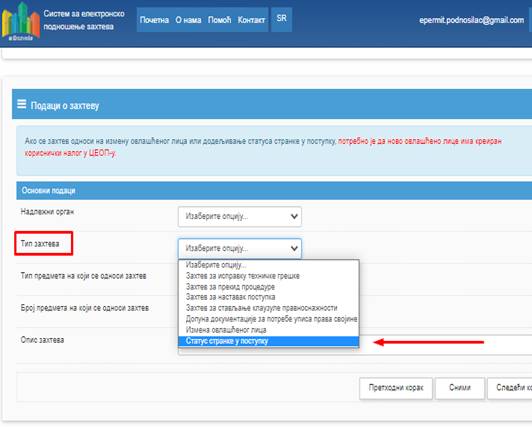Open the Контакт page
The height and width of the screenshot is (427, 532).
[x=251, y=20]
